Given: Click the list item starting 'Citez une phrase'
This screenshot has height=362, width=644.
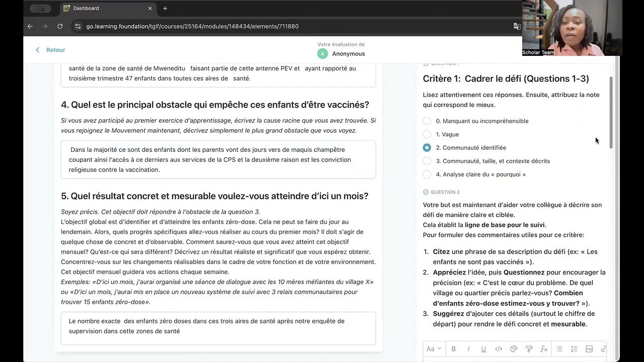Looking at the screenshot, I should click(x=515, y=256).
